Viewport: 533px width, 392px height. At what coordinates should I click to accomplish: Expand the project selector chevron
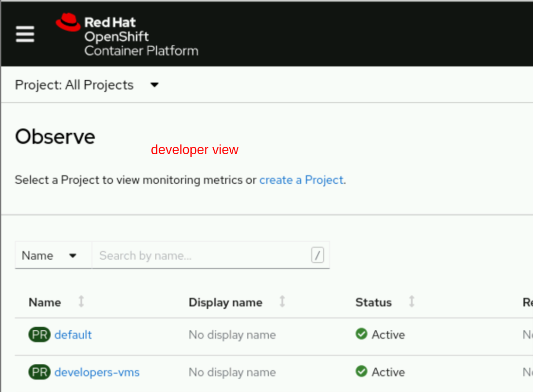click(154, 85)
